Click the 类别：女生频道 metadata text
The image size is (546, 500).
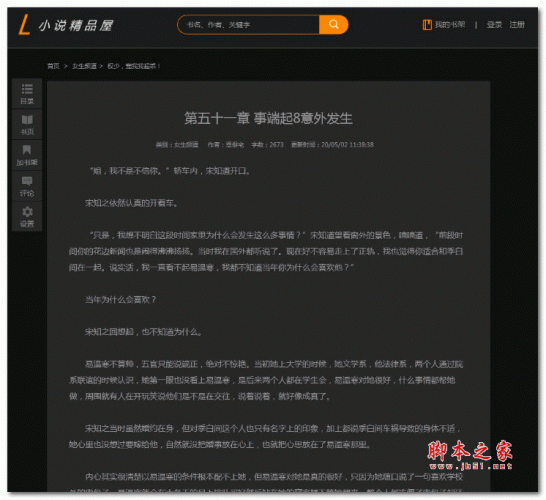pyautogui.click(x=177, y=144)
